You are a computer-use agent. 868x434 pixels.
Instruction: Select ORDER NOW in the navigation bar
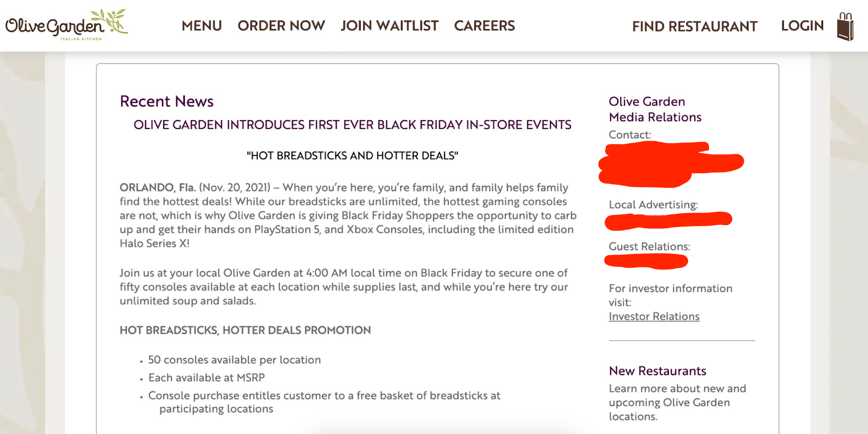281,26
